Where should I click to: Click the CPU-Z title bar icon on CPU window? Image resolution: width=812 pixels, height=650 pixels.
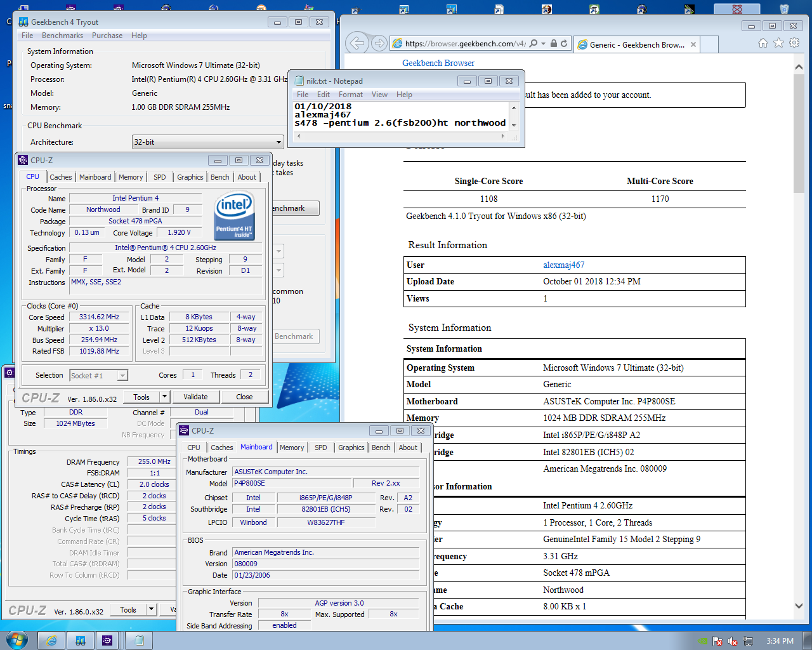23,160
